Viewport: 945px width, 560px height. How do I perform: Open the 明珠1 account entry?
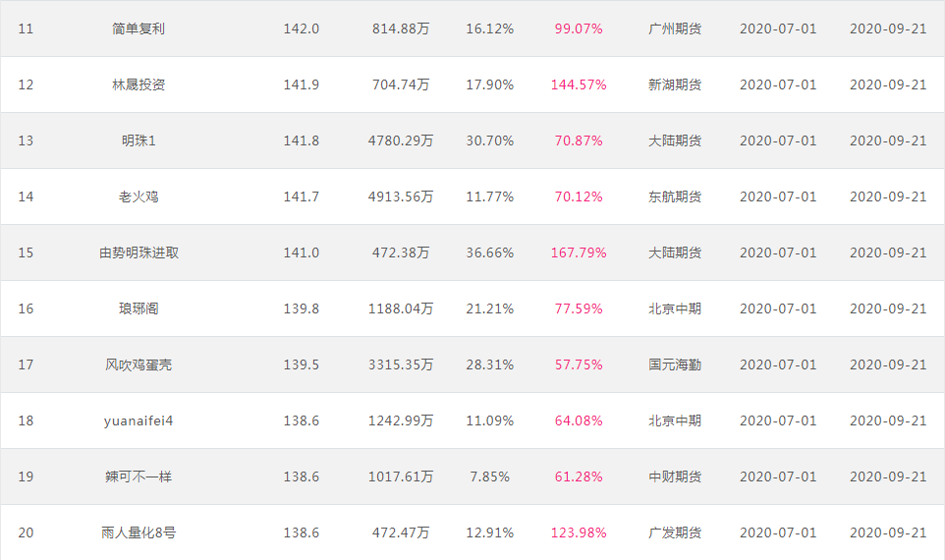click(138, 140)
